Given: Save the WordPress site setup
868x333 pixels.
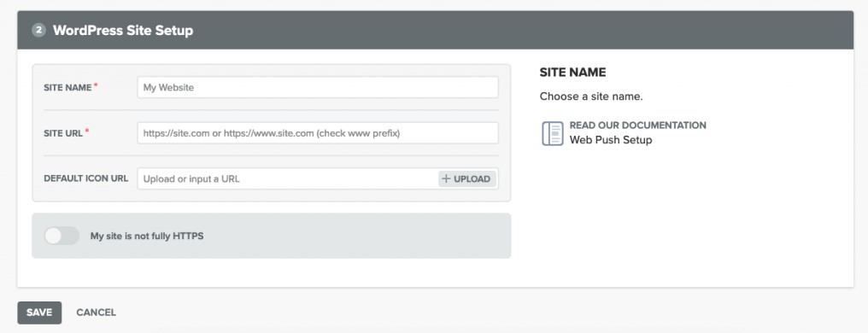Looking at the screenshot, I should 39,313.
